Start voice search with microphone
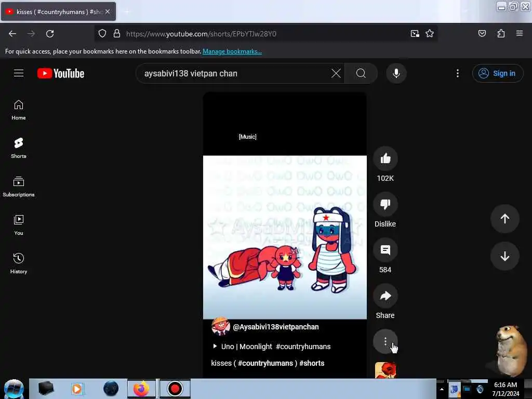 coord(396,73)
